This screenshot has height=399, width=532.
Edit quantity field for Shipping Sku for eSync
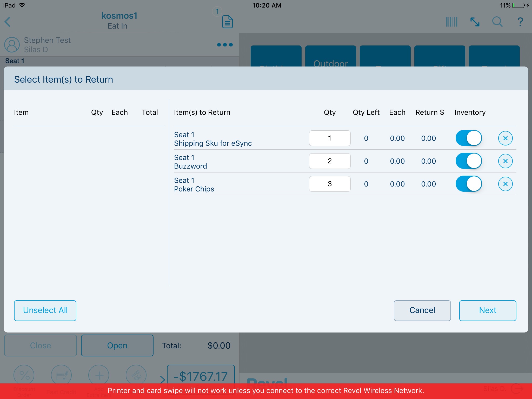(330, 138)
